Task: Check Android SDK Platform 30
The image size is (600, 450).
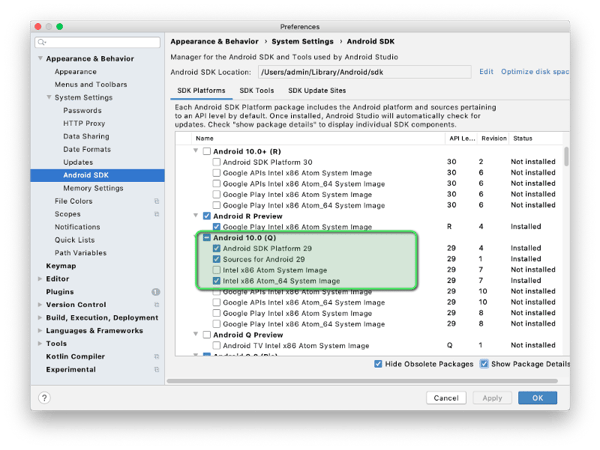Action: (x=217, y=162)
